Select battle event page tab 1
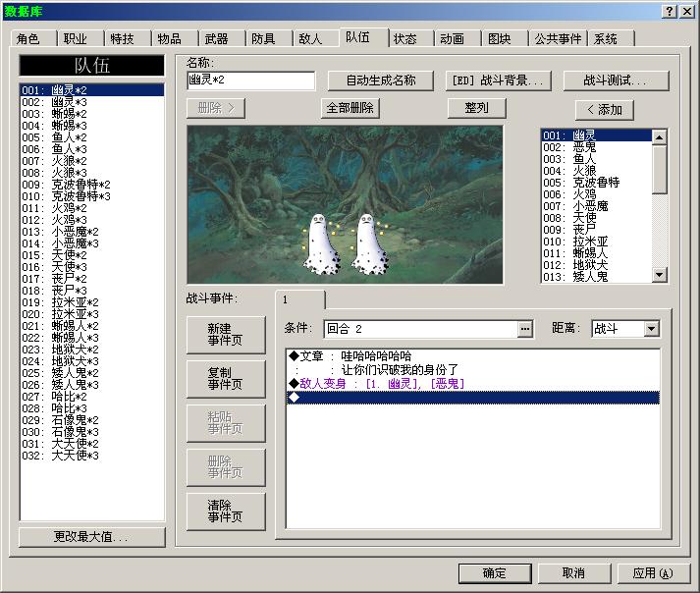Image resolution: width=700 pixels, height=593 pixels. (300, 300)
